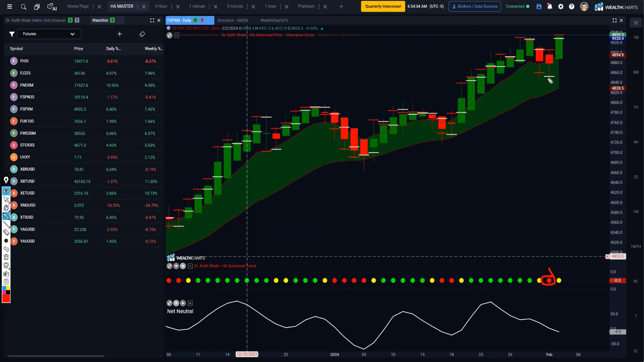Move Net Neutral indicator pane up
This screenshot has height=362, width=644.
[183, 303]
